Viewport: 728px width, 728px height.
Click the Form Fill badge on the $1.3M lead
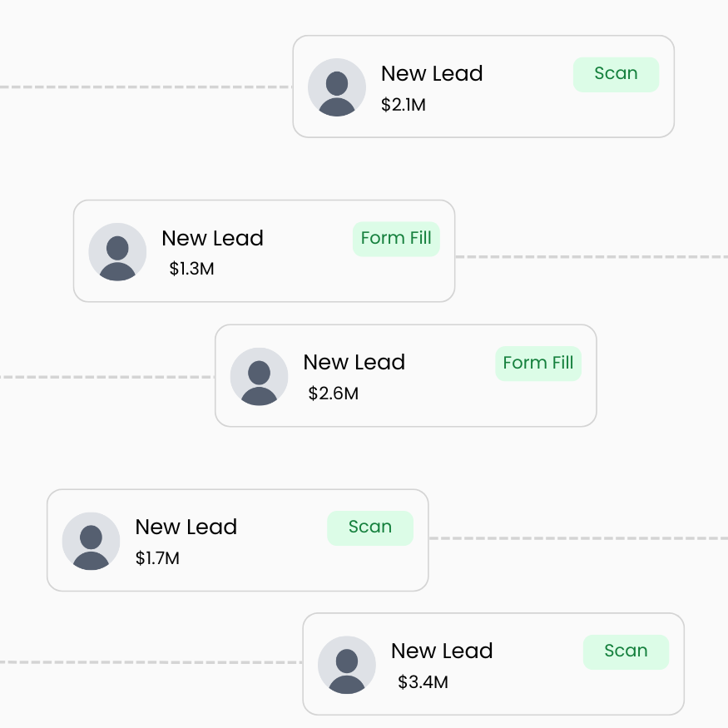coord(396,239)
